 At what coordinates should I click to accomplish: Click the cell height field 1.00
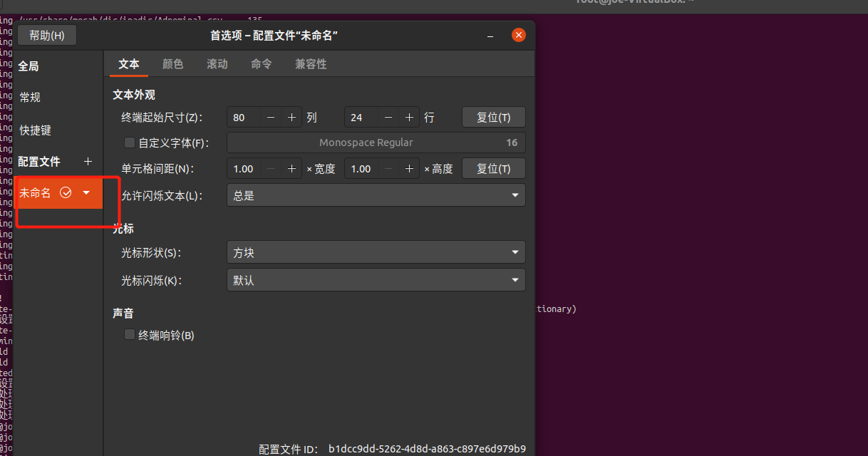(x=361, y=169)
